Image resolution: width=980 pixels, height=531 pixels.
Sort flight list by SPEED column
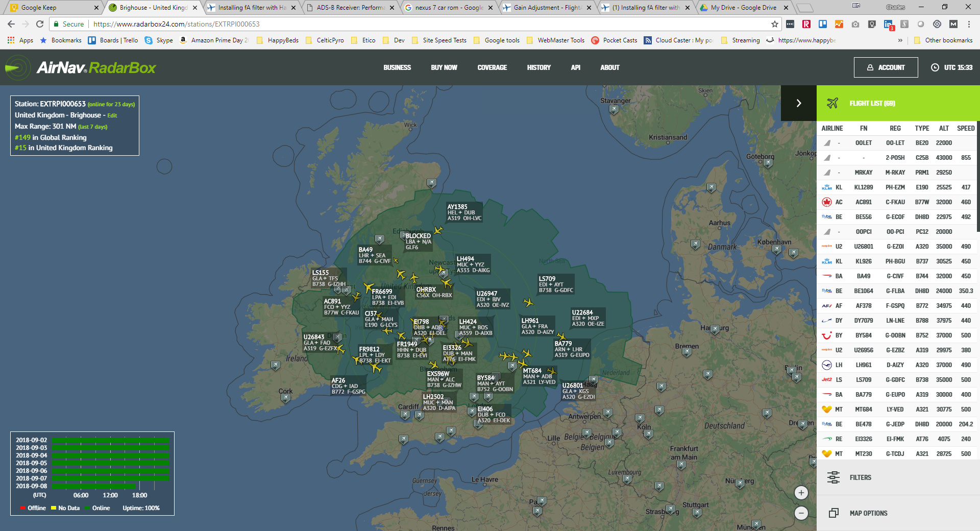tap(966, 128)
